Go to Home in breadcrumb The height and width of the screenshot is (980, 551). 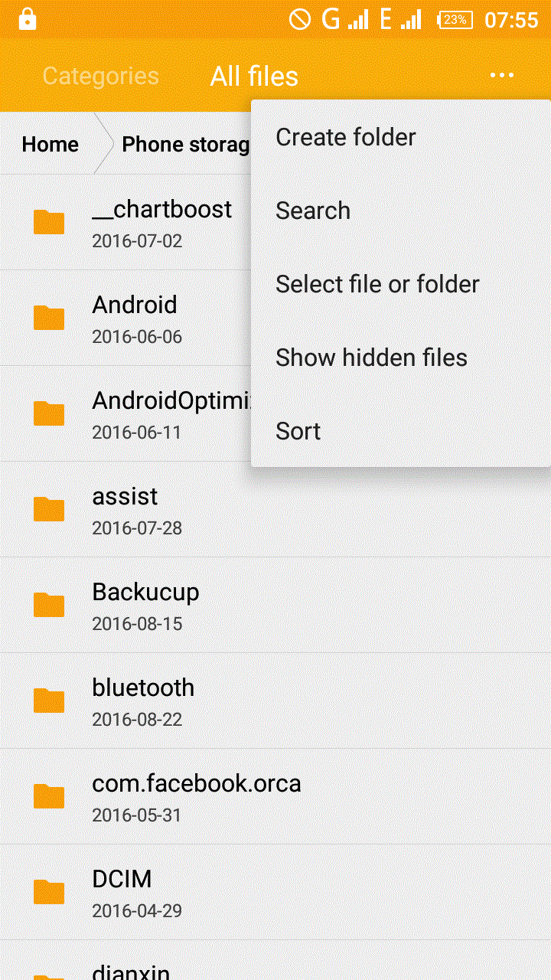pos(50,144)
